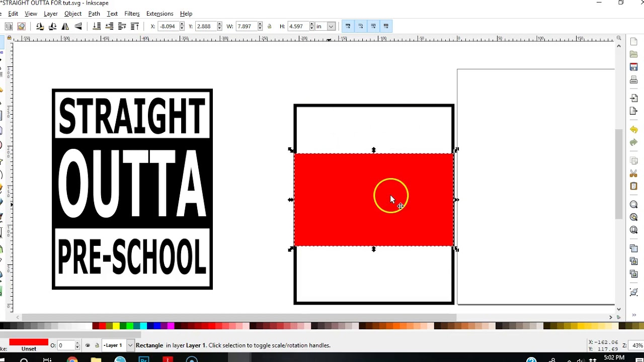Open the Path menu
Screen dimensions: 644x362
pos(94,14)
